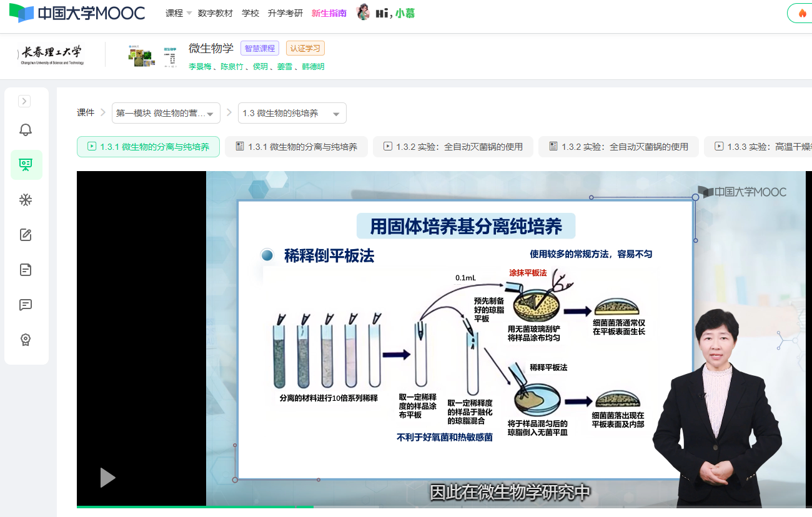The image size is (812, 517).
Task: Open the 数字教材 menu item
Action: pyautogui.click(x=215, y=13)
